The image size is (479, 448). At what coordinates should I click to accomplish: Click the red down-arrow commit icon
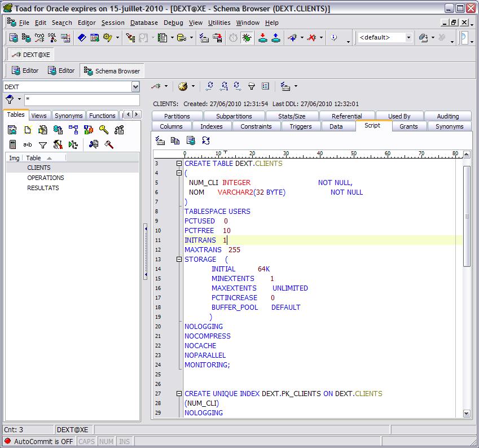pyautogui.click(x=262, y=38)
